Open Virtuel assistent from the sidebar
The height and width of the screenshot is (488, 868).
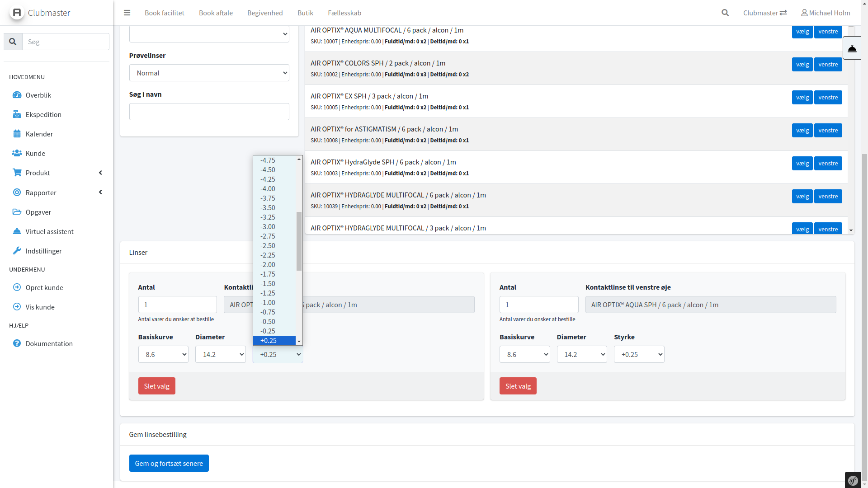49,231
